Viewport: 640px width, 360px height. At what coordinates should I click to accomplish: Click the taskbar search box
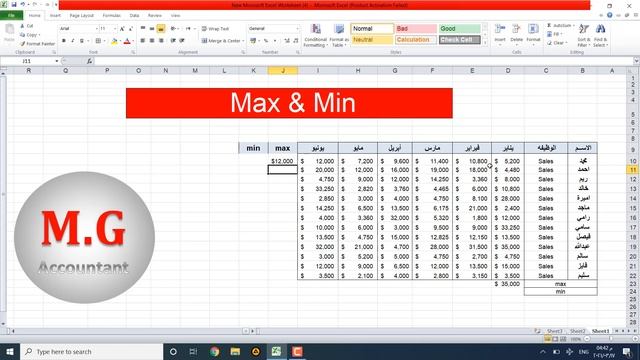(92, 351)
